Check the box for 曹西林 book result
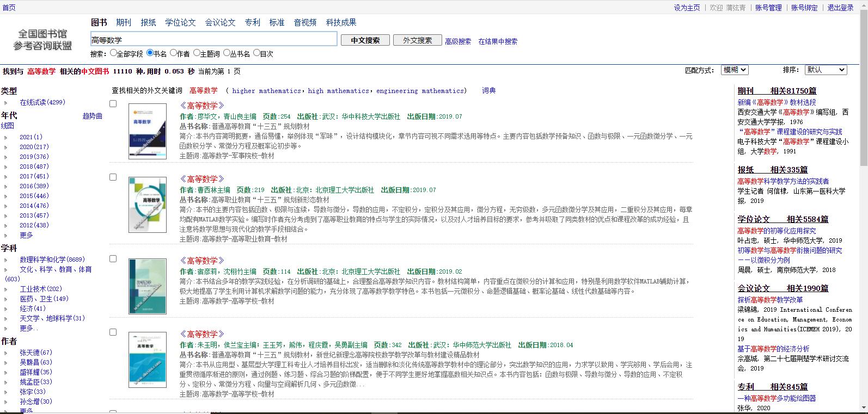 click(x=113, y=177)
